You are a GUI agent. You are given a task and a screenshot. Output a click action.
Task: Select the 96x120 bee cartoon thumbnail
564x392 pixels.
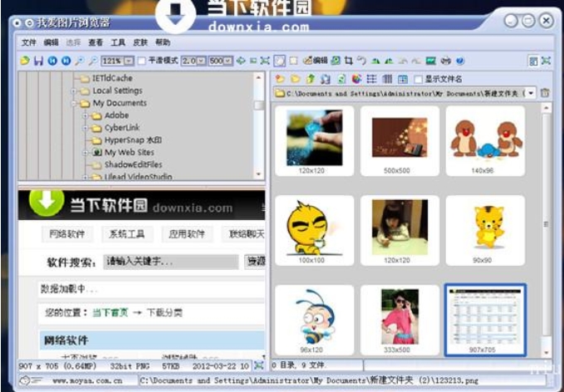(x=314, y=320)
